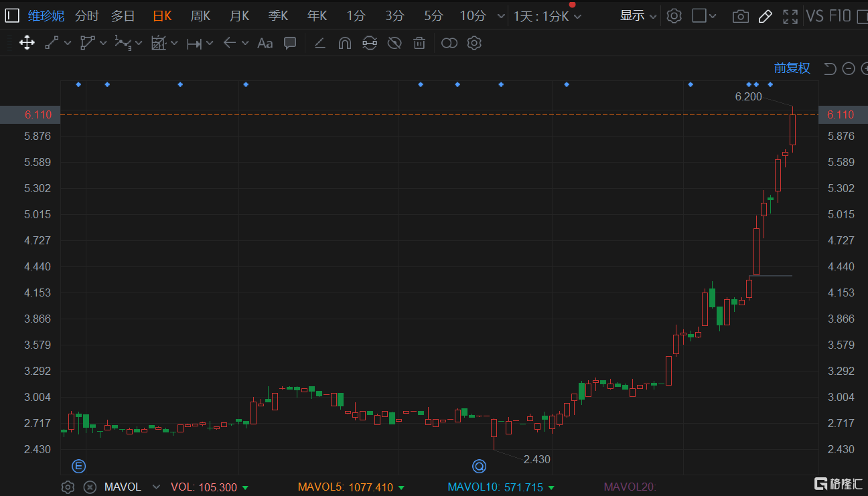
Task: Open chart settings gear in top bar
Action: click(674, 16)
